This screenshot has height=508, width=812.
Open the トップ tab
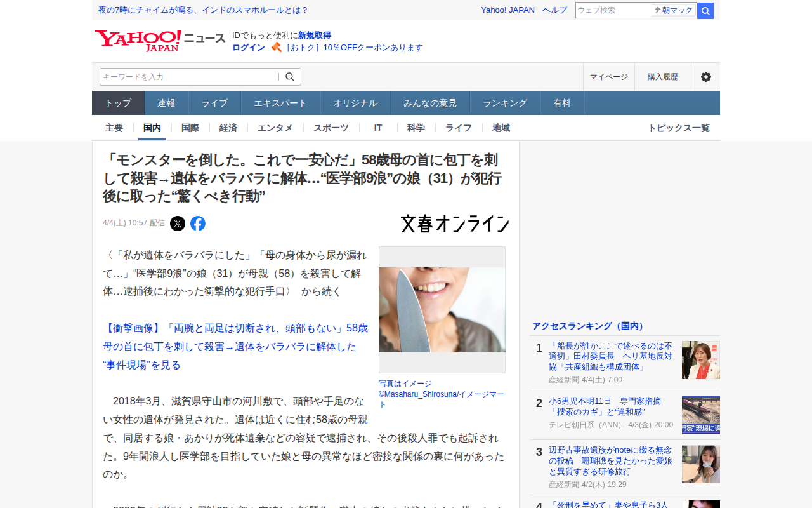(x=118, y=103)
